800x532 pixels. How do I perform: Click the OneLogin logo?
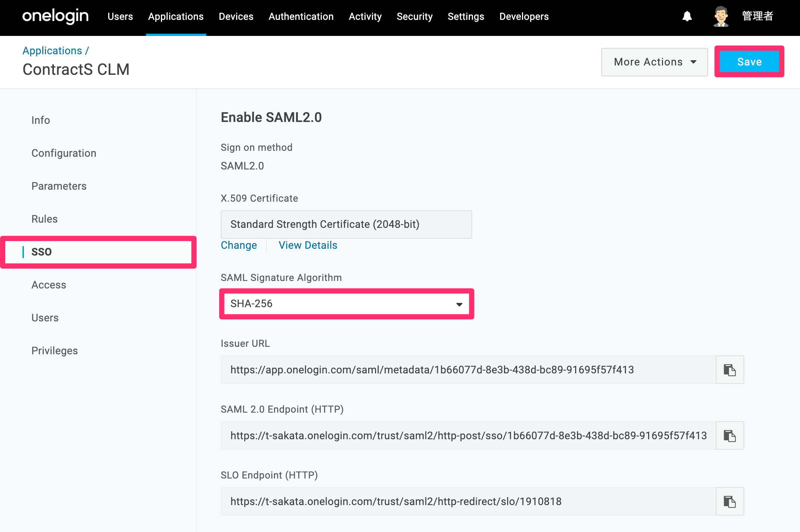pyautogui.click(x=55, y=16)
